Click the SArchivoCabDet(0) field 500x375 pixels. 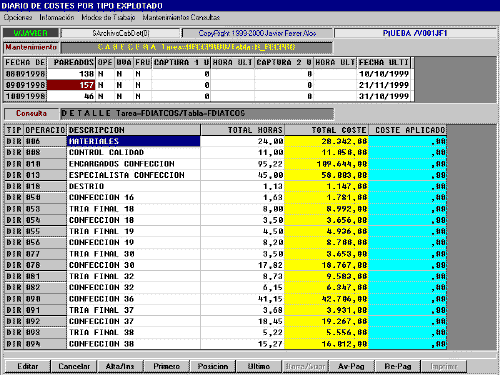(x=121, y=33)
